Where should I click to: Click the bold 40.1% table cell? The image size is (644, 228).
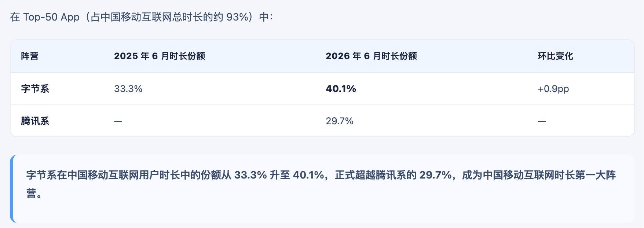click(341, 89)
